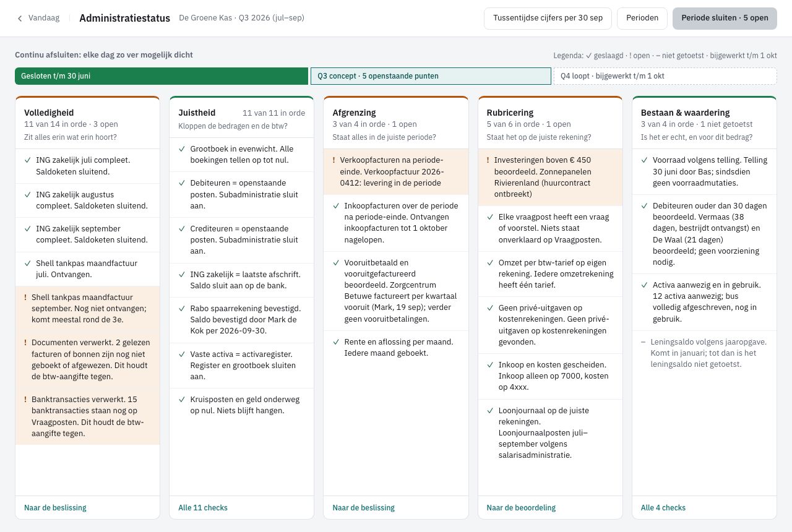This screenshot has width=792, height=532.
Task: Click checkmark at Loonjournaal op de juiste rekeningen
Action: 490,411
